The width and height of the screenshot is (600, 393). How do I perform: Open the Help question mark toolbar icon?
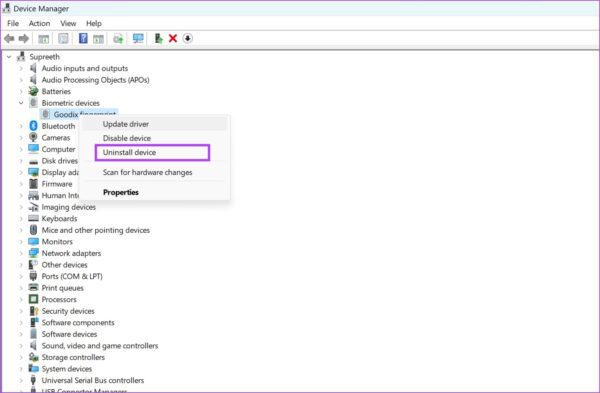tap(83, 38)
